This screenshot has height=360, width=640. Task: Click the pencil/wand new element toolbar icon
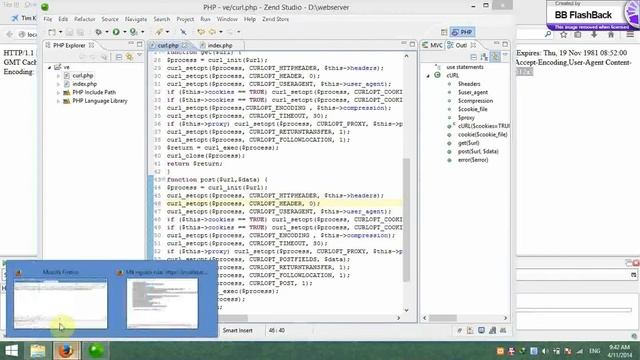[159, 32]
